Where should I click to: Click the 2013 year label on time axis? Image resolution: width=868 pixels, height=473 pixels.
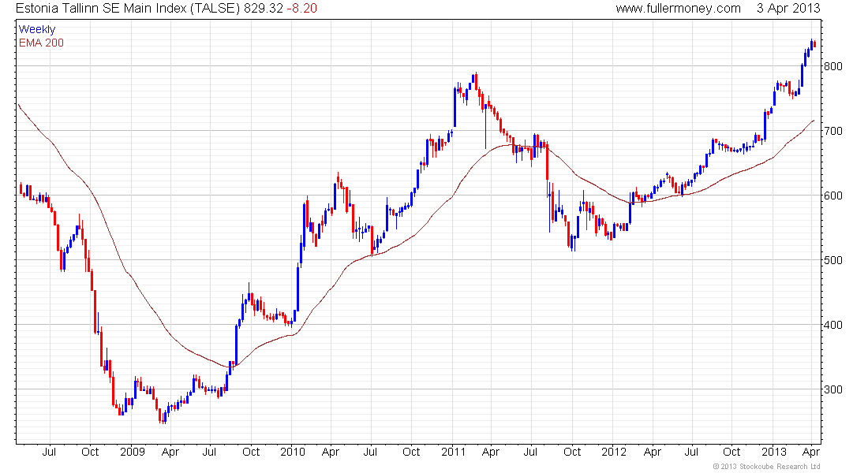click(774, 452)
